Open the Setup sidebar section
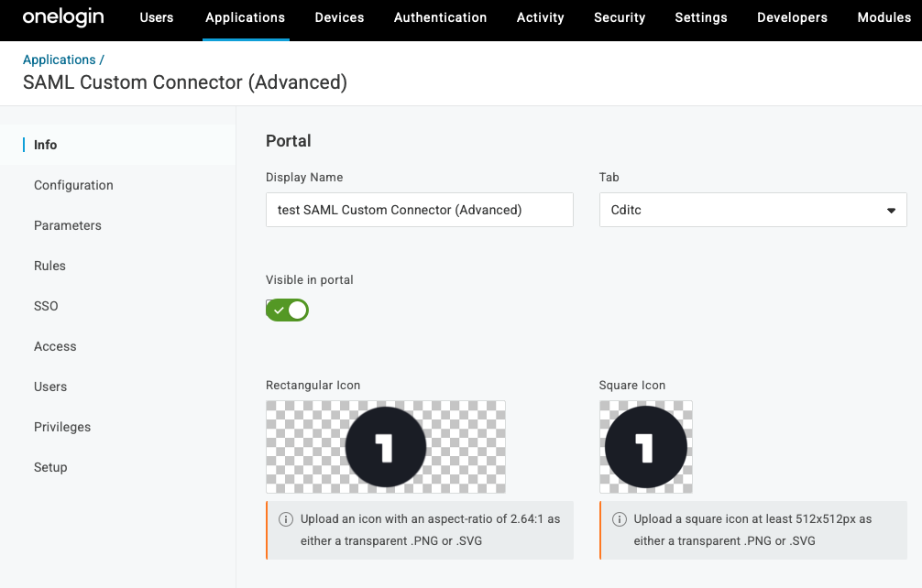The image size is (922, 588). tap(50, 467)
